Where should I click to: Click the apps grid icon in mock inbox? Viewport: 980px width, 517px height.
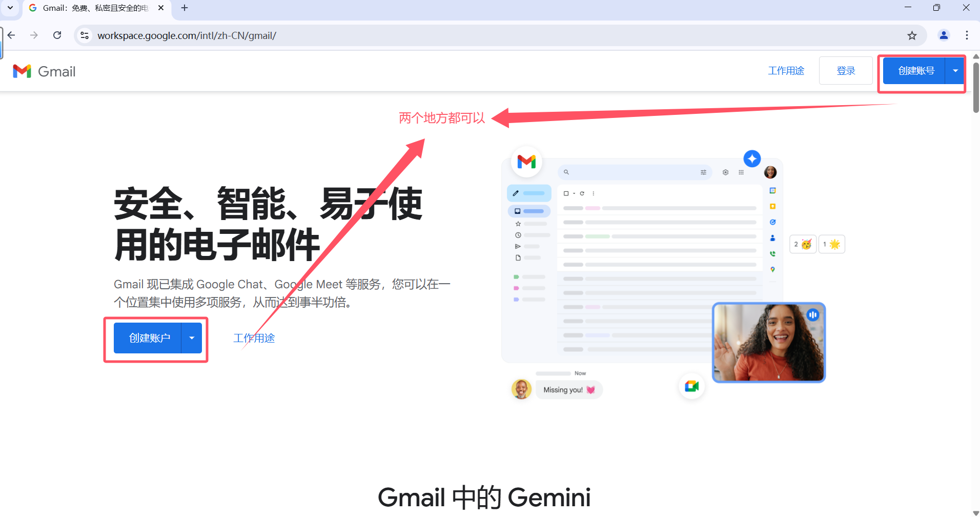coord(741,172)
